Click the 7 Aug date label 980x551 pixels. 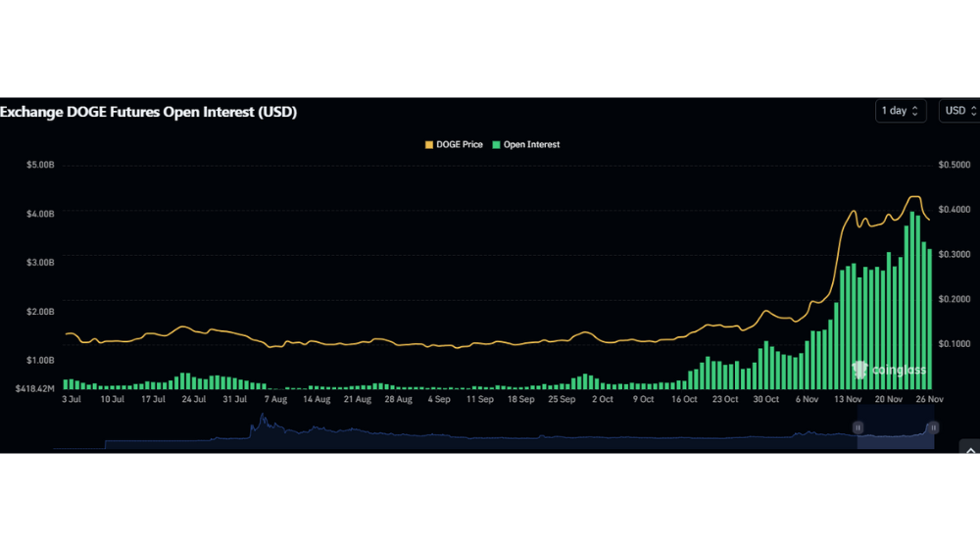click(275, 399)
